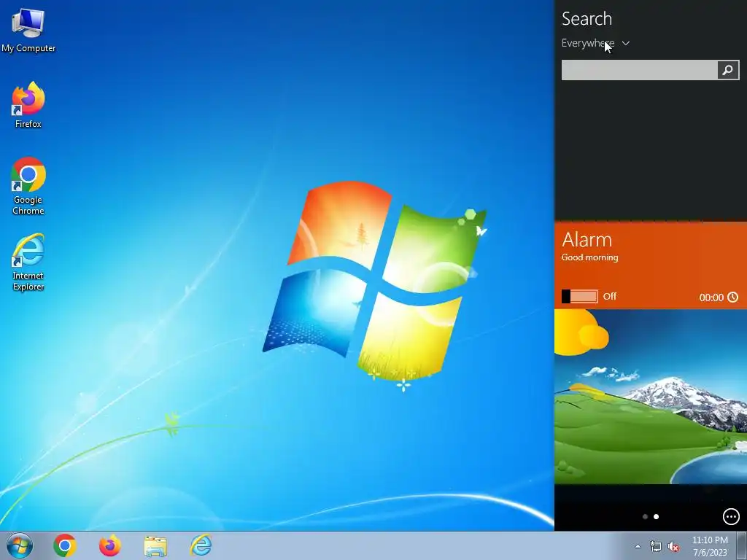The image size is (747, 560).
Task: Open File Explorer from the taskbar
Action: point(155,545)
